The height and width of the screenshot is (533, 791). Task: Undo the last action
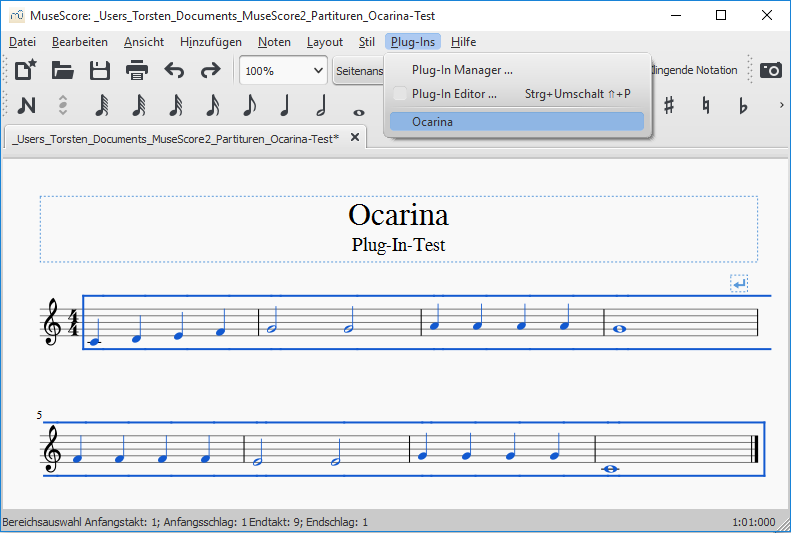click(174, 70)
